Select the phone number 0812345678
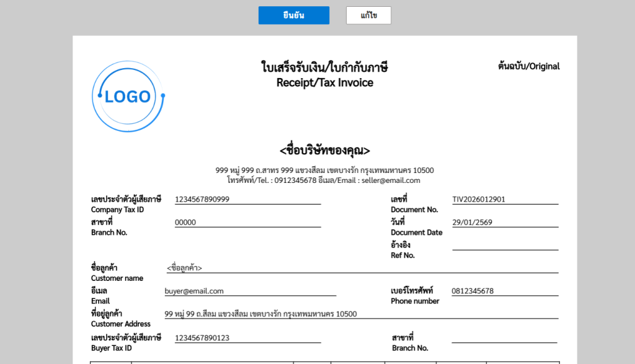 coord(473,291)
